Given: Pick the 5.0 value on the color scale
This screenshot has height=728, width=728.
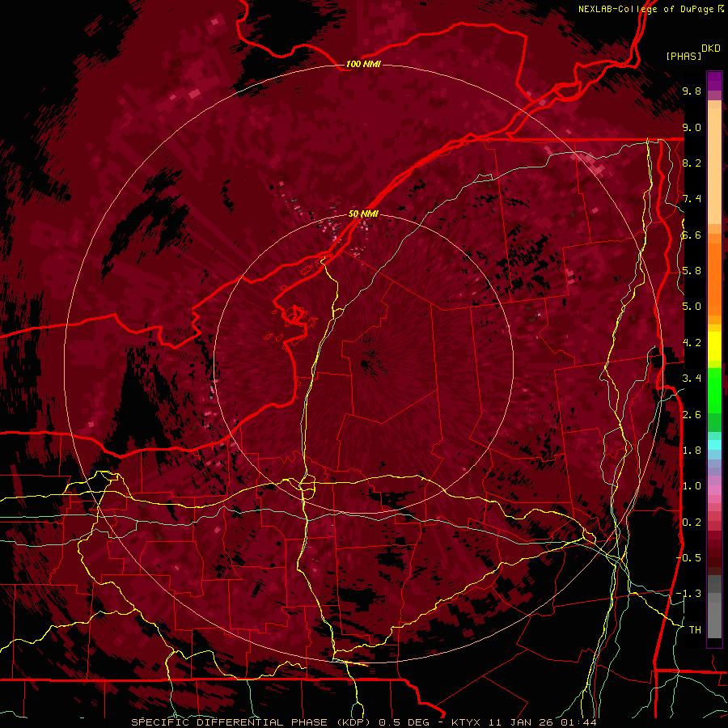Looking at the screenshot, I should click(692, 307).
